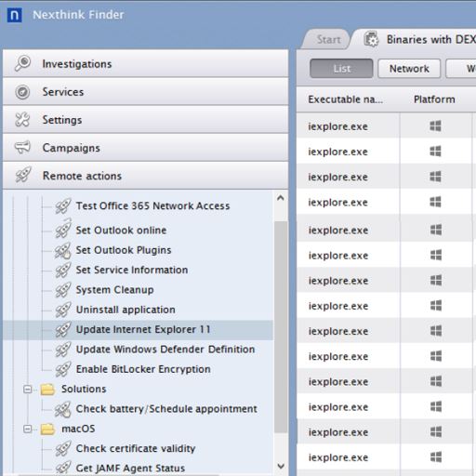Select Set Outlook Plugins action
The height and width of the screenshot is (476, 476).
coord(124,250)
